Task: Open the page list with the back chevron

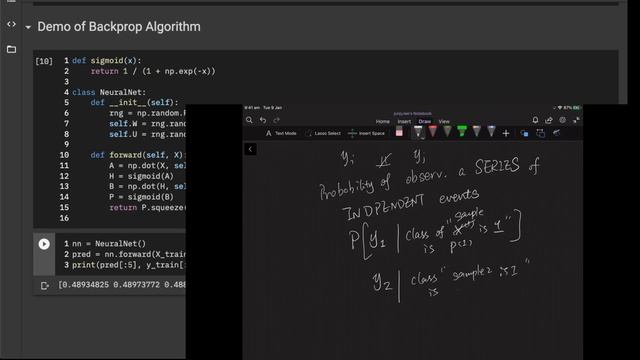Action: tap(250, 149)
